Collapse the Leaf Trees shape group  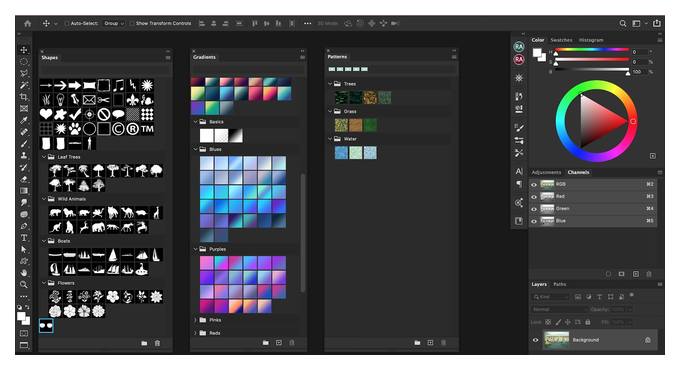pyautogui.click(x=44, y=157)
